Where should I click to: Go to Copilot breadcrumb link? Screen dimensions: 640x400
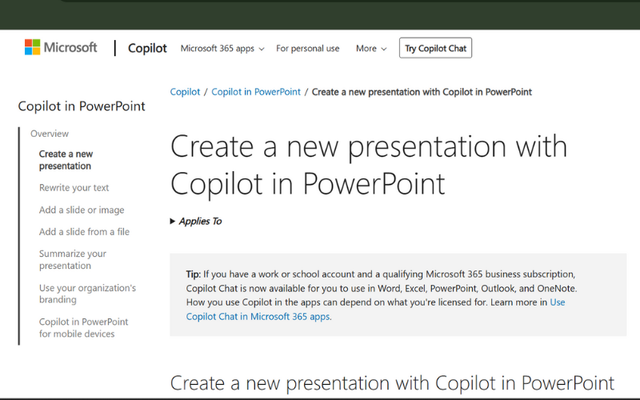tap(185, 92)
